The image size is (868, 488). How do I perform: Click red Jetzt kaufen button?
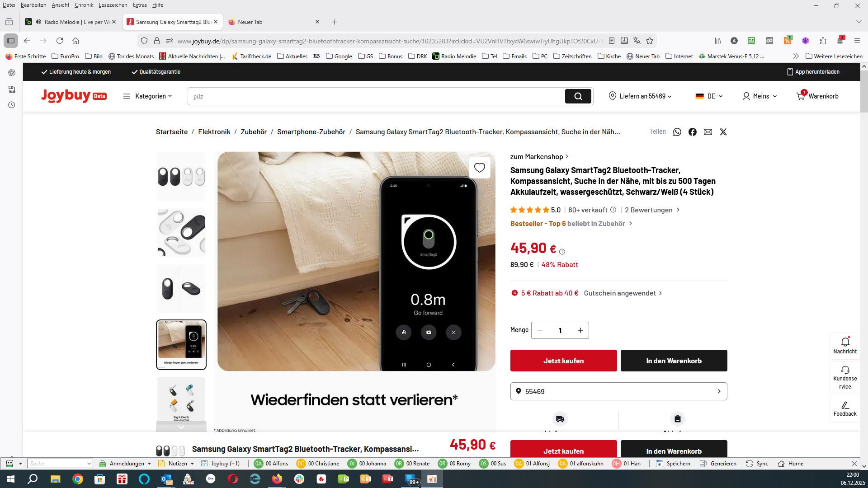click(x=563, y=361)
